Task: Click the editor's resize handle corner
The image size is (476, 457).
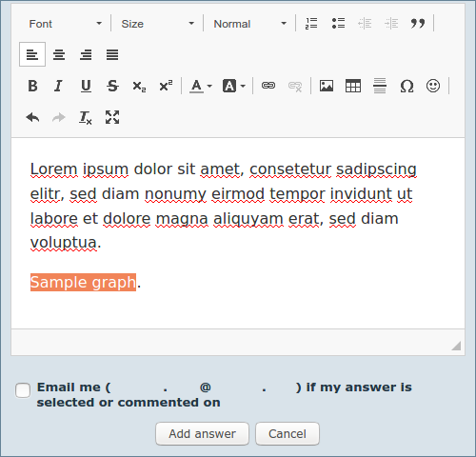Action: coord(456,346)
